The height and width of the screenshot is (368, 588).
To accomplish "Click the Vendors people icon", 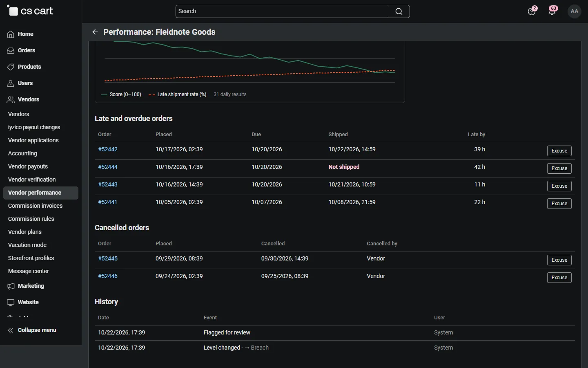I will click(x=11, y=100).
